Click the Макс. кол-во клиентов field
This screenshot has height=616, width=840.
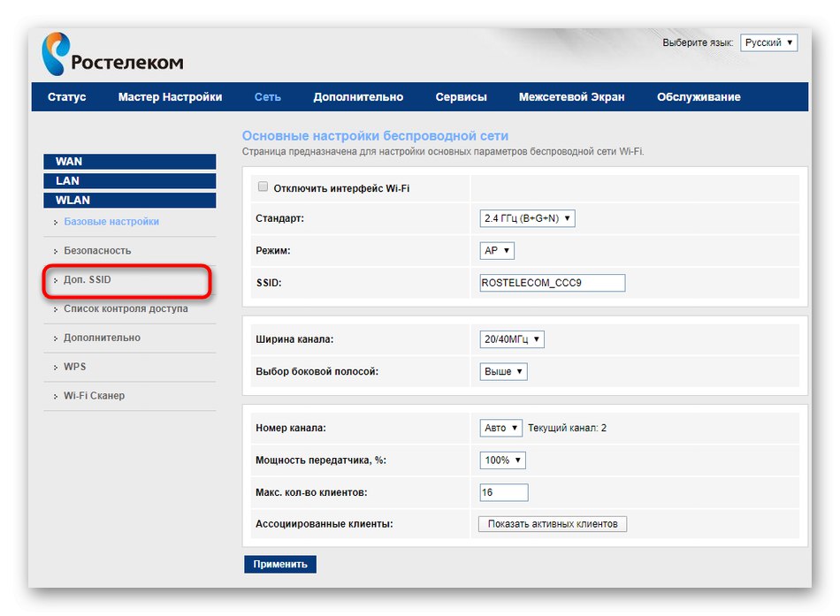point(504,492)
